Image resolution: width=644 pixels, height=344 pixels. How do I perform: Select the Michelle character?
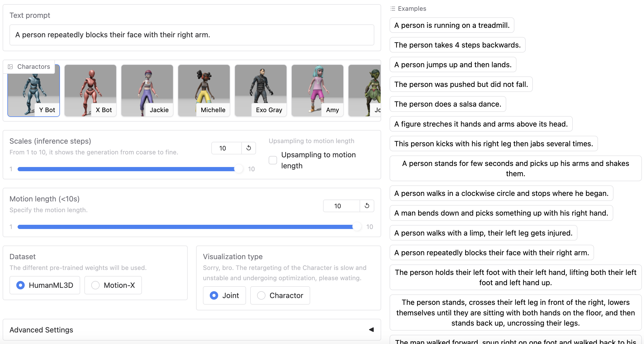pos(204,91)
